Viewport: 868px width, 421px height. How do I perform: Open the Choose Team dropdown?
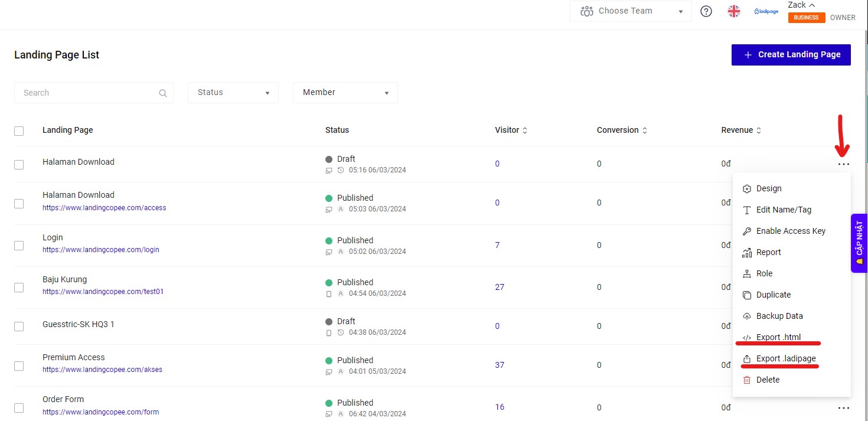click(631, 11)
